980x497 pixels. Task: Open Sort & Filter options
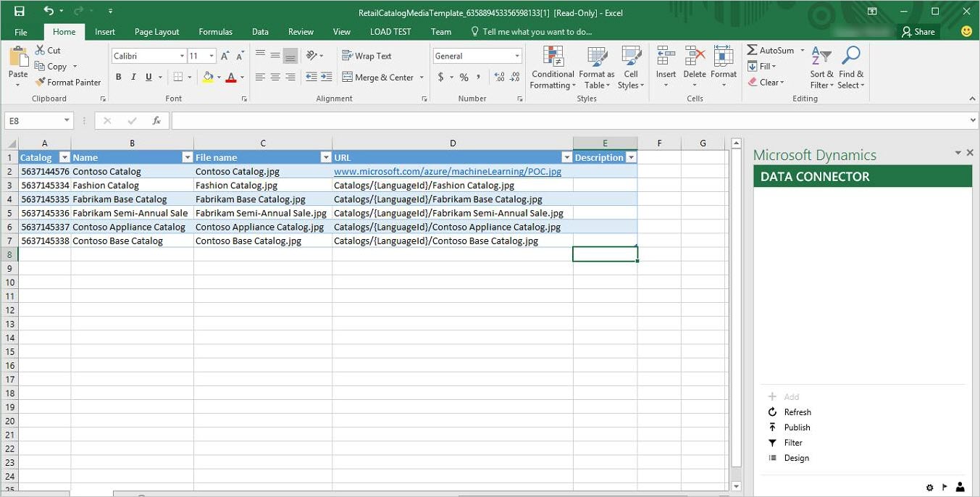821,67
